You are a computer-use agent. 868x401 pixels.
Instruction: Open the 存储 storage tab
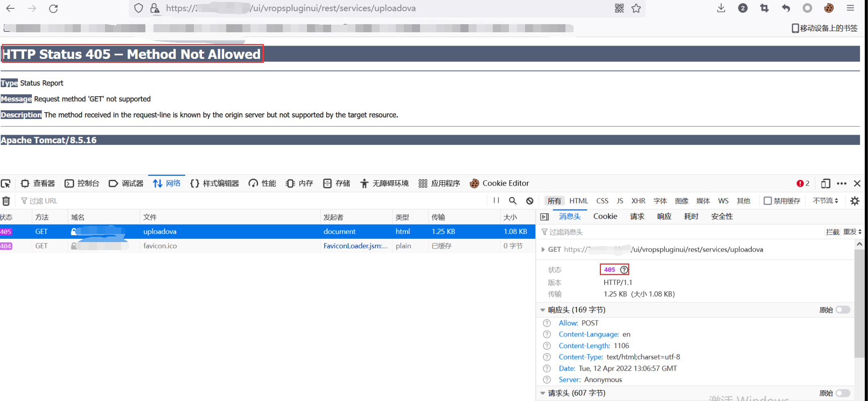[337, 184]
